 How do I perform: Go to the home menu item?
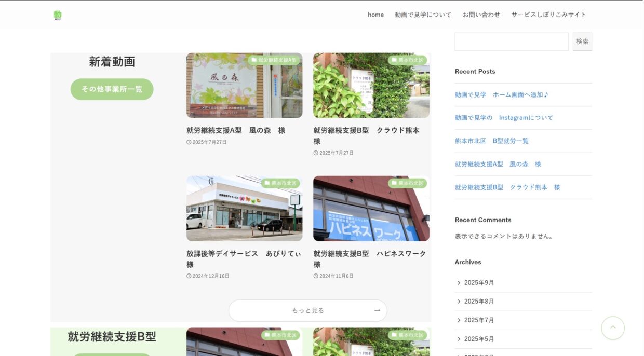[375, 15]
